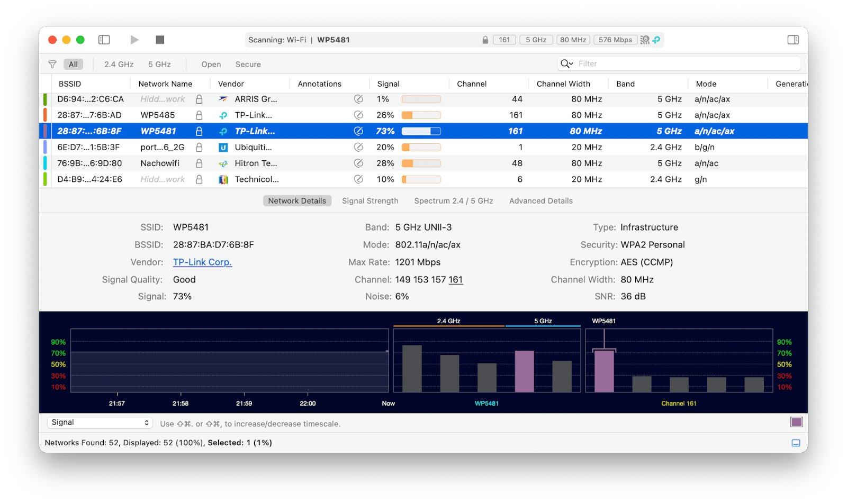Sort by the Network Name column header
Screen dimensions: 847x504
point(165,84)
